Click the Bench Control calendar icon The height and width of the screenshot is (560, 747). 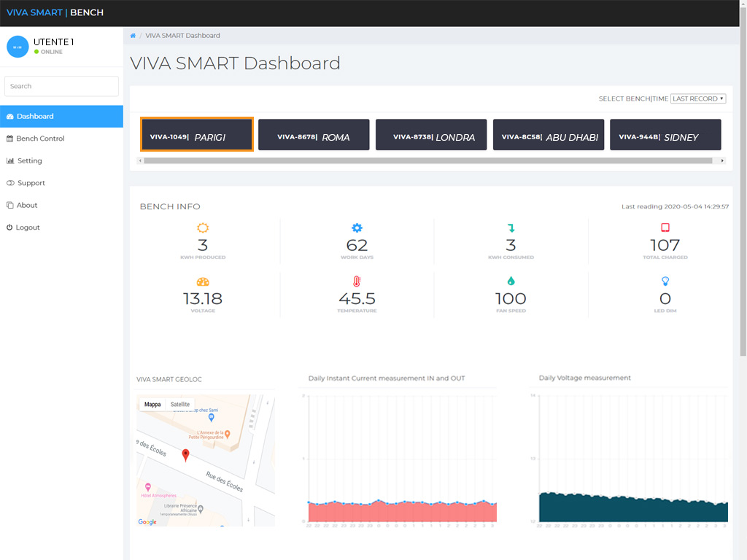pyautogui.click(x=9, y=139)
